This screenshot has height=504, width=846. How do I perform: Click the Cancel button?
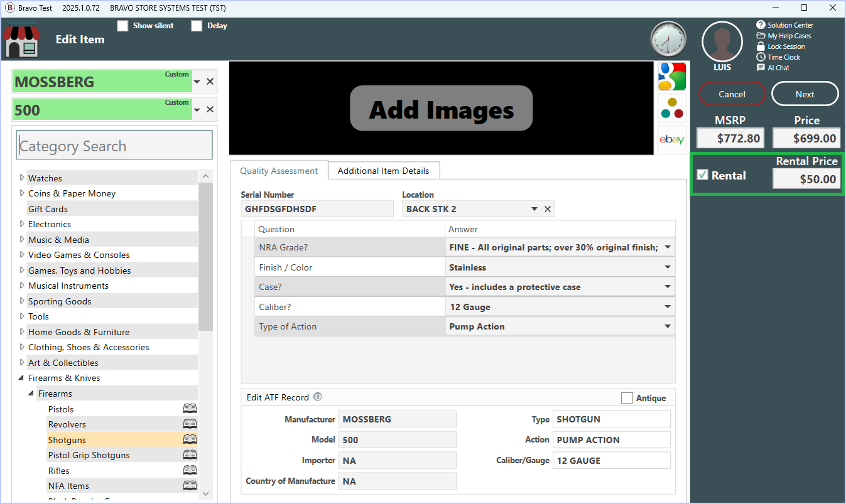tap(732, 94)
